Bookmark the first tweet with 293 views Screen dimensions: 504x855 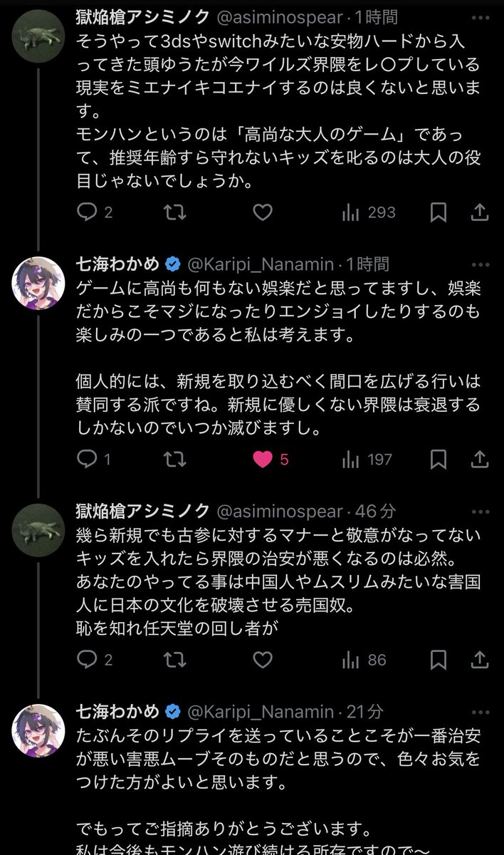tap(439, 212)
